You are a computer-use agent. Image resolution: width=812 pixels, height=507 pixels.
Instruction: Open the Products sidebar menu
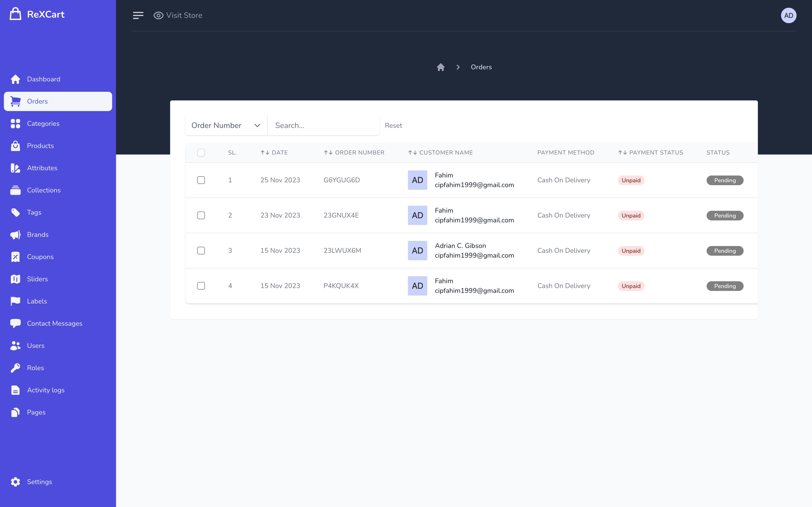[40, 146]
